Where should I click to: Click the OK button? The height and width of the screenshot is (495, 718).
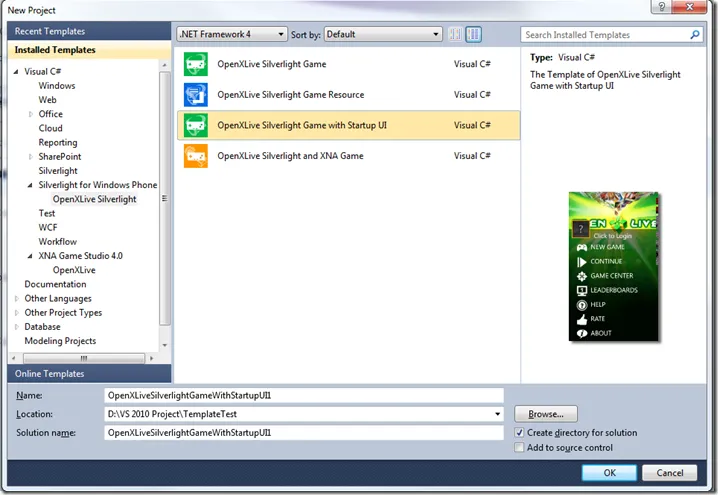tap(609, 473)
